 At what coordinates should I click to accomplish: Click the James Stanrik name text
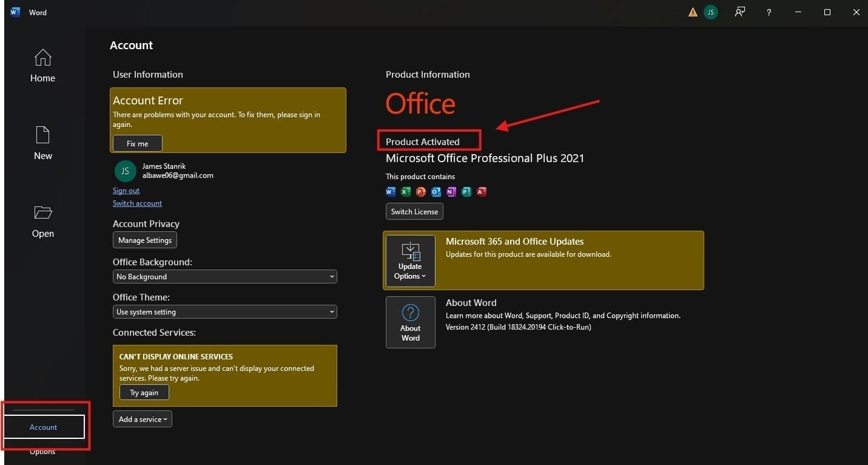(x=164, y=166)
